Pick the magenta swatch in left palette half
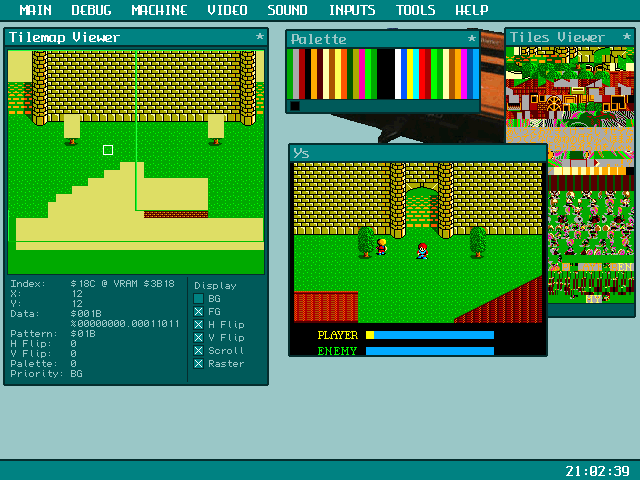The height and width of the screenshot is (480, 640). (362, 74)
